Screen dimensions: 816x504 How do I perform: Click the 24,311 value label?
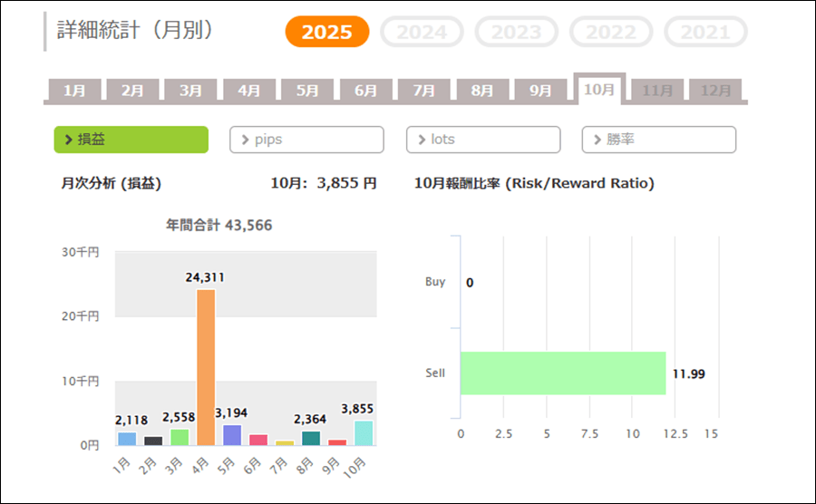click(x=205, y=277)
